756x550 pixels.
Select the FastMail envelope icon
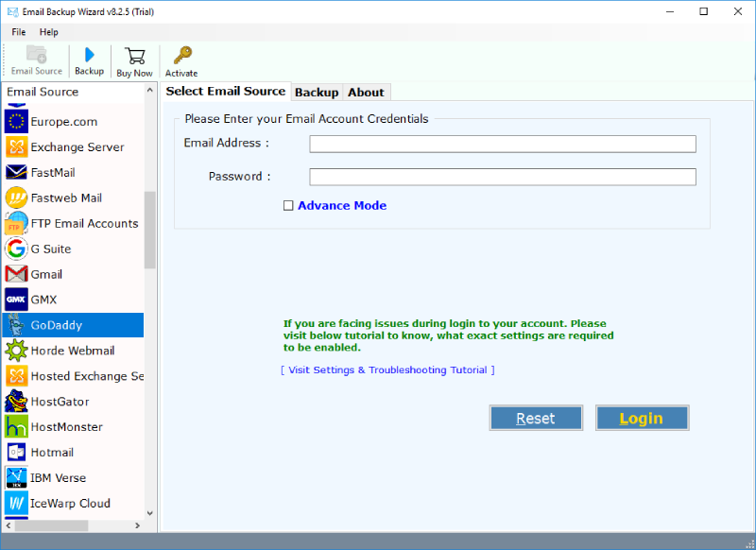tap(16, 173)
